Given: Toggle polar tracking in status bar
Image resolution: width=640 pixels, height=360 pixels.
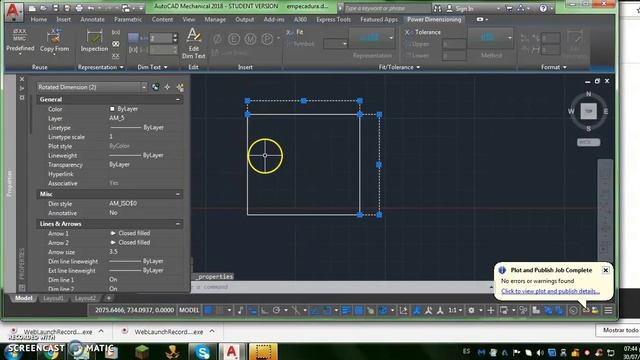Looking at the screenshot, I should tap(276, 311).
